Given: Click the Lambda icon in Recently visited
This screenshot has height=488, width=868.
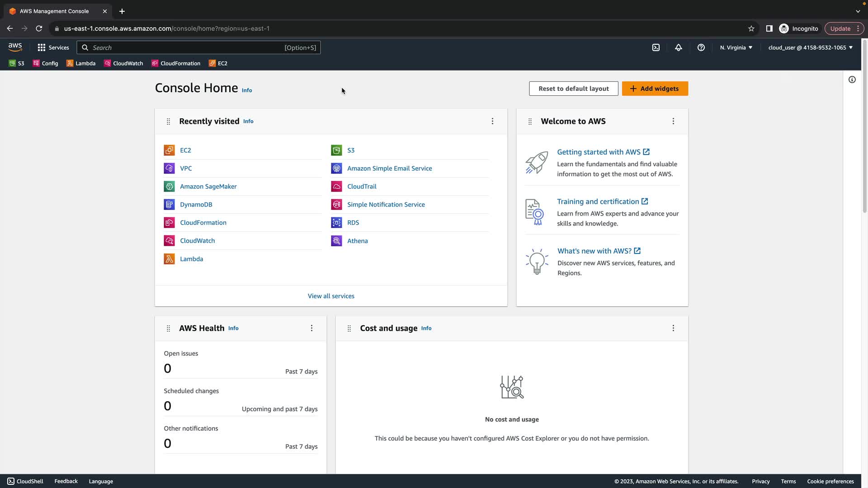Looking at the screenshot, I should click(169, 259).
